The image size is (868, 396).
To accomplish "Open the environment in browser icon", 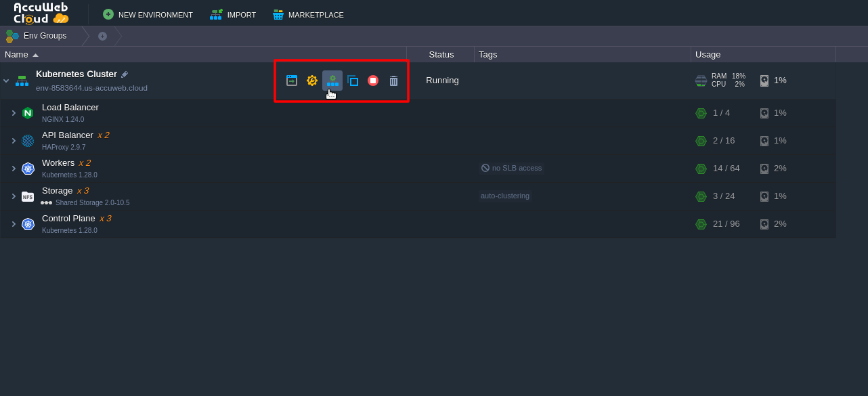I will tap(292, 81).
